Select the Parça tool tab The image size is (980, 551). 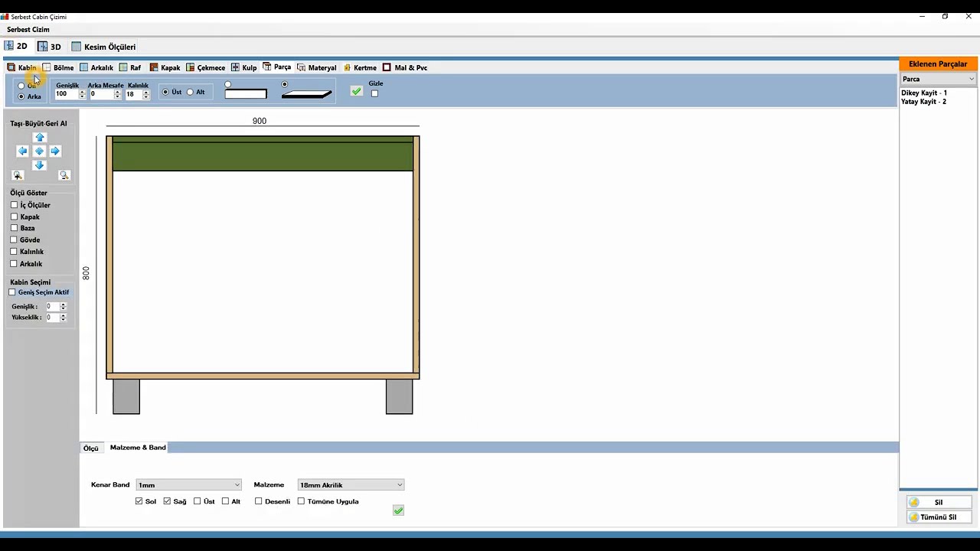coord(277,67)
